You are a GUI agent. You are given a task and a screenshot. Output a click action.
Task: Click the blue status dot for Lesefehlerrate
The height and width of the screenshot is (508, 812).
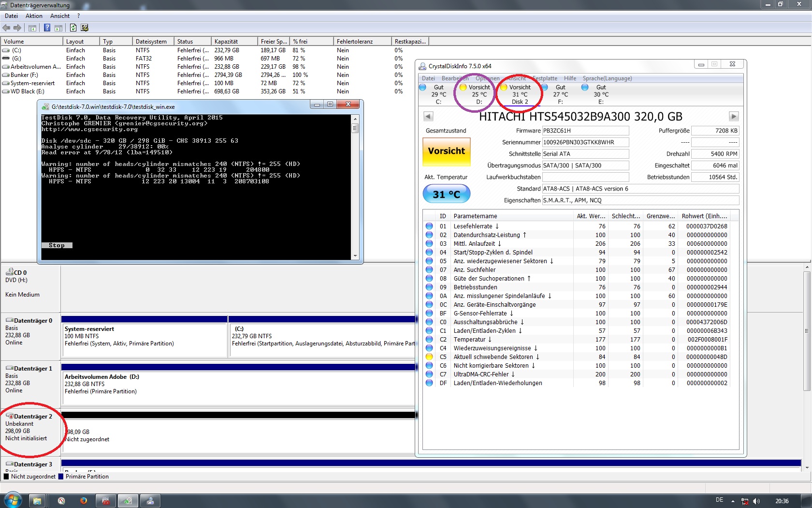pyautogui.click(x=429, y=226)
